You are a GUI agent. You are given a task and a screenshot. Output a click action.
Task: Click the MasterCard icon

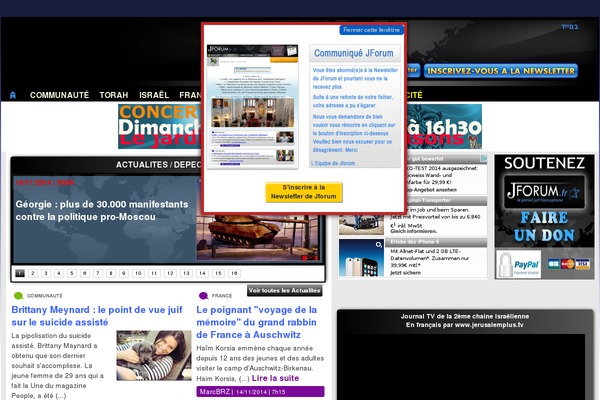click(x=568, y=264)
